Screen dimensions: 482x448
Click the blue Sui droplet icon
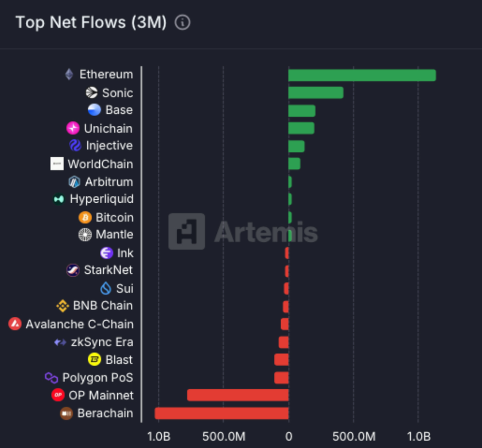pos(106,288)
